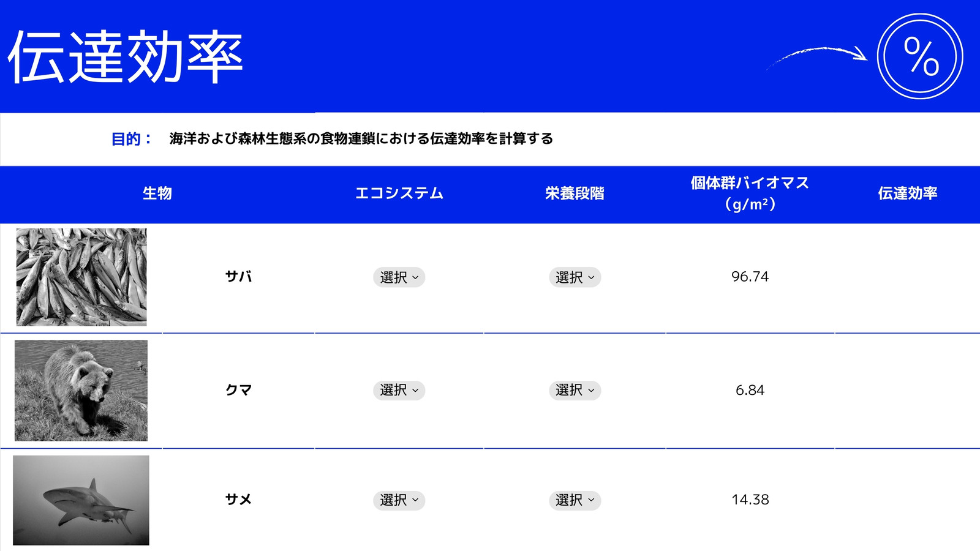Viewport: 980px width, 551px height.
Task: Open the ecosystem dropdown for サメ
Action: pyautogui.click(x=399, y=500)
